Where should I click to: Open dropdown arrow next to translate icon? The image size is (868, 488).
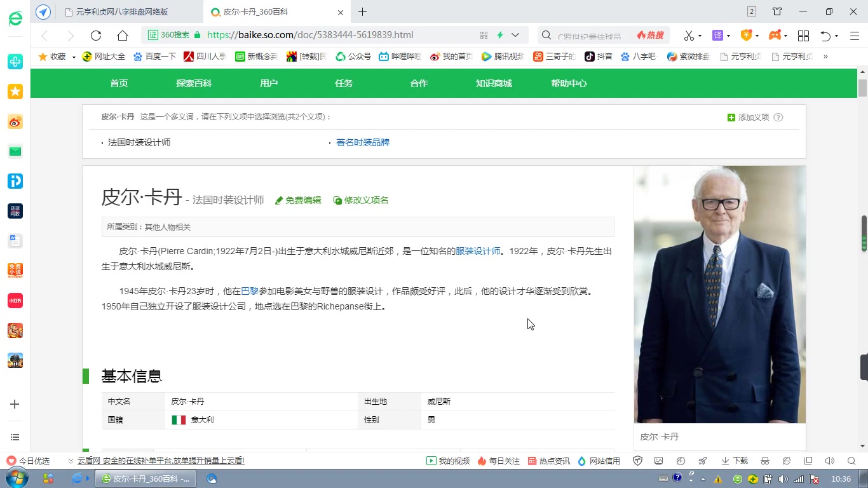click(729, 36)
